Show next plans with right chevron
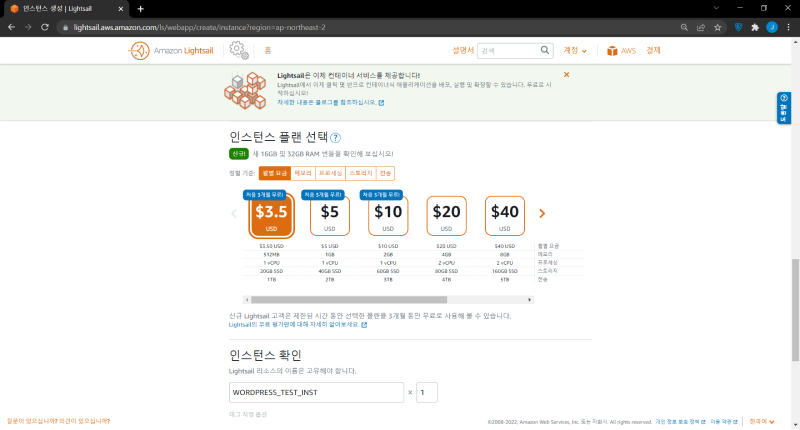 542,213
